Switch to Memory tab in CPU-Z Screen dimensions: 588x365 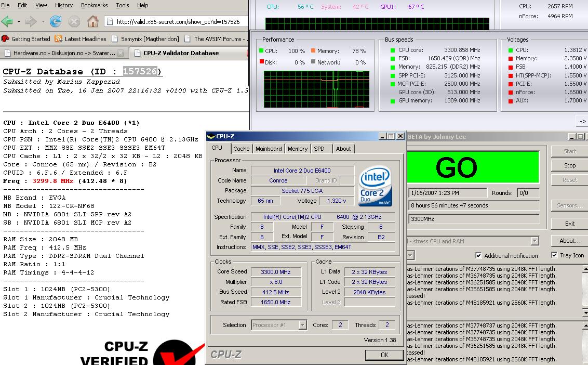click(298, 149)
